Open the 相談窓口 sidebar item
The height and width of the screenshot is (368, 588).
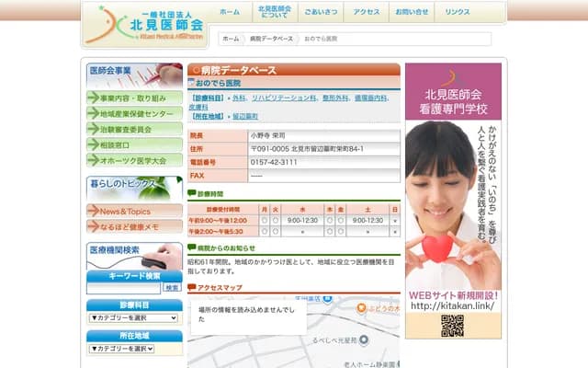point(134,144)
